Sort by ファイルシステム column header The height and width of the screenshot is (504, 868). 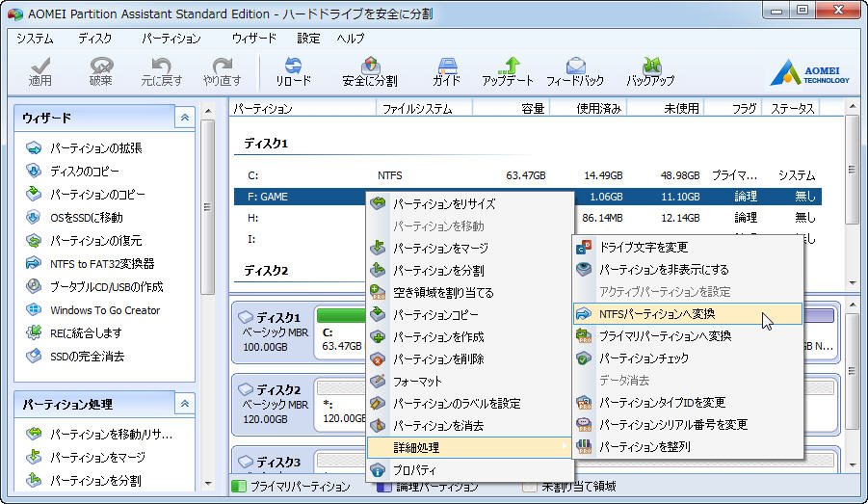click(x=425, y=109)
